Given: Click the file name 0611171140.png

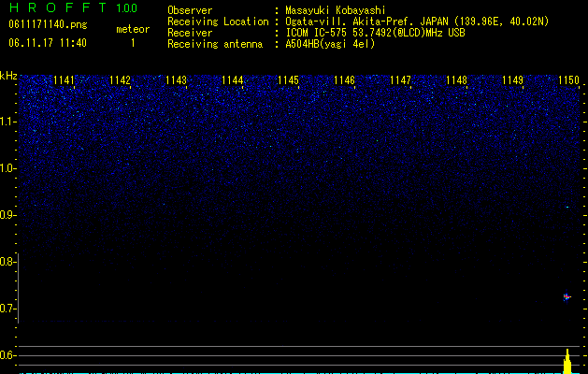Looking at the screenshot, I should [x=48, y=25].
